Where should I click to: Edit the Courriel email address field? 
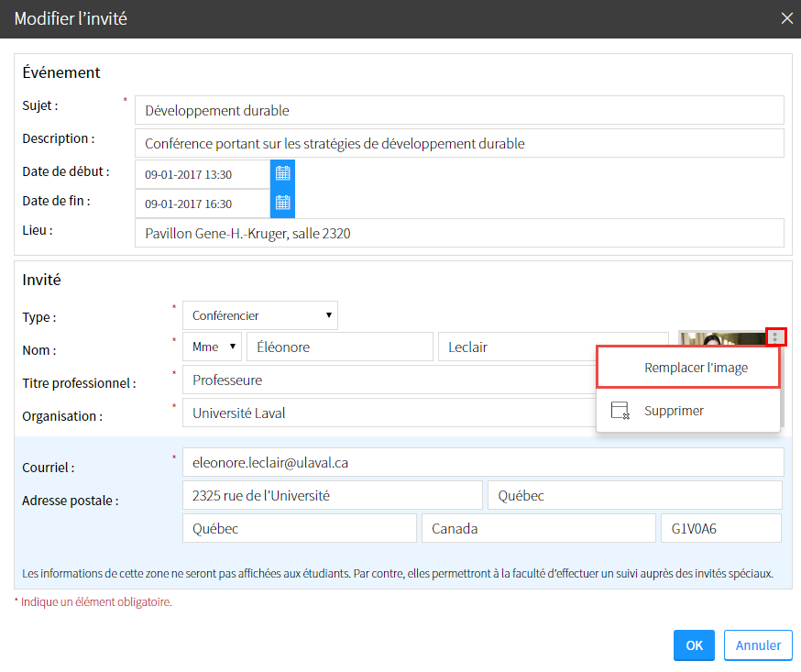pos(482,463)
